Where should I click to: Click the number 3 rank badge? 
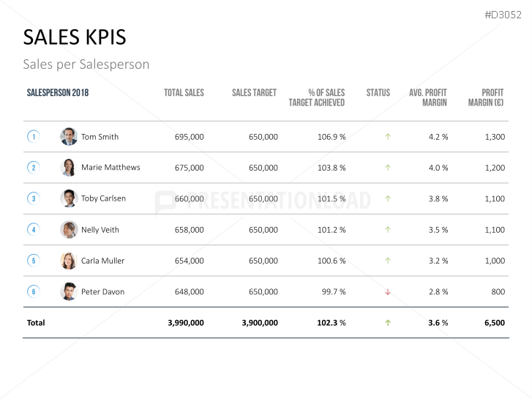(33, 198)
